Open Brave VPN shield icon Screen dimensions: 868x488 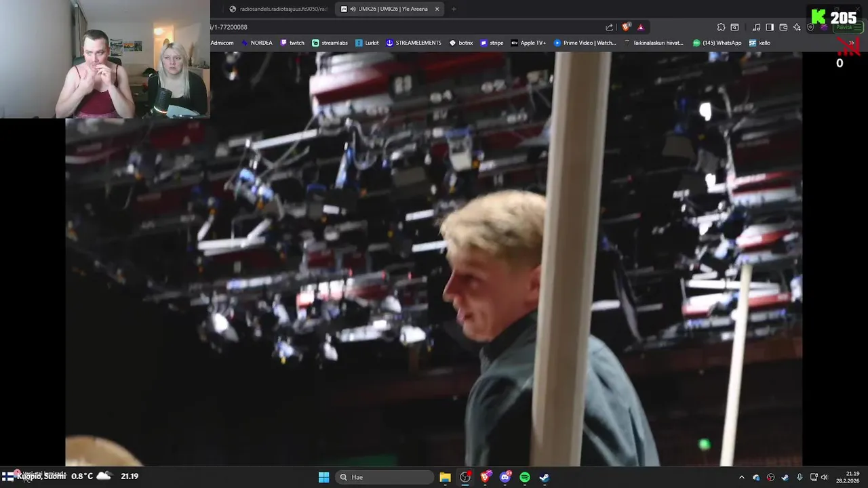(810, 27)
